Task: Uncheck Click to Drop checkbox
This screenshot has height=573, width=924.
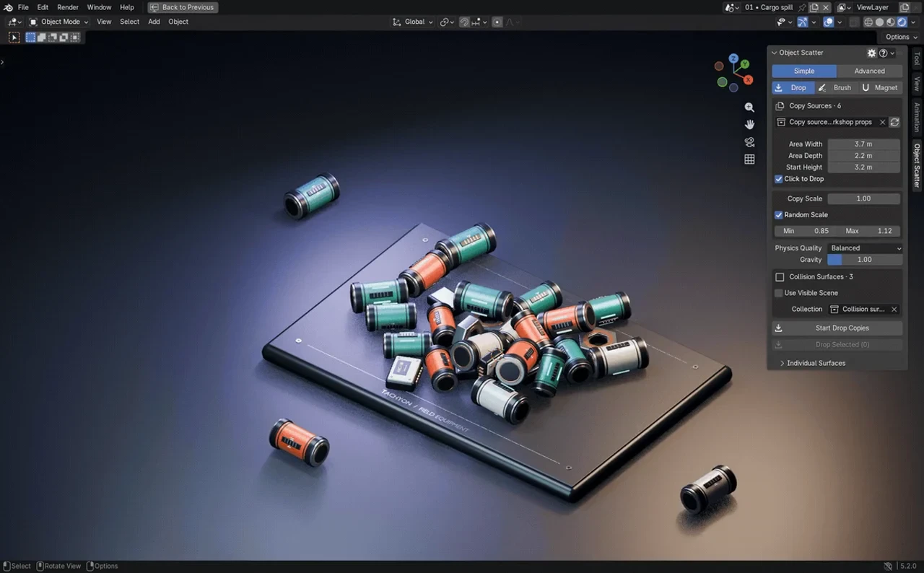Action: (x=779, y=179)
